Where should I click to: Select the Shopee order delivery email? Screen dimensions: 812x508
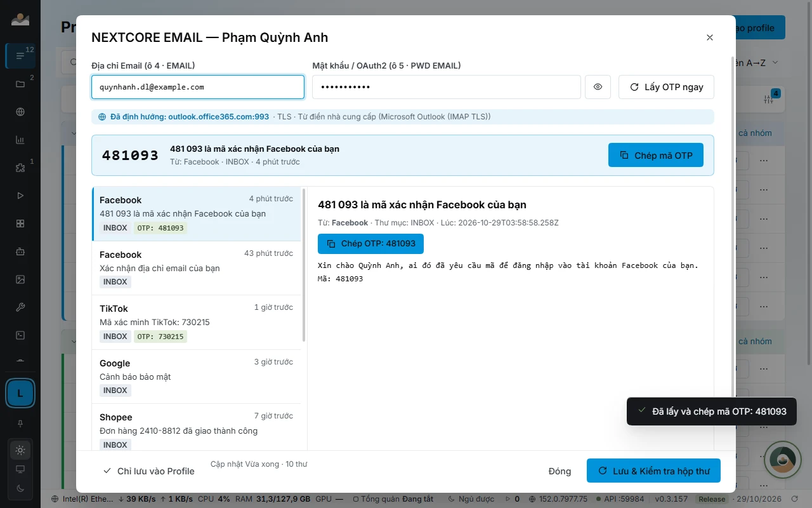pyautogui.click(x=197, y=427)
